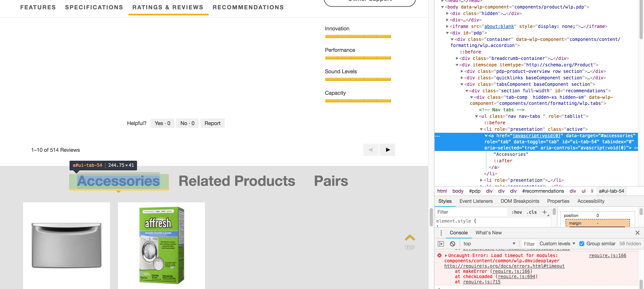The width and height of the screenshot is (644, 289).
Task: Click Yes helpful button
Action: point(162,123)
